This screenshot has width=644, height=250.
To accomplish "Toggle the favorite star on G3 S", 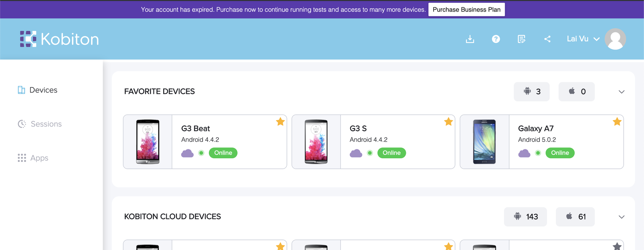I will [x=448, y=122].
